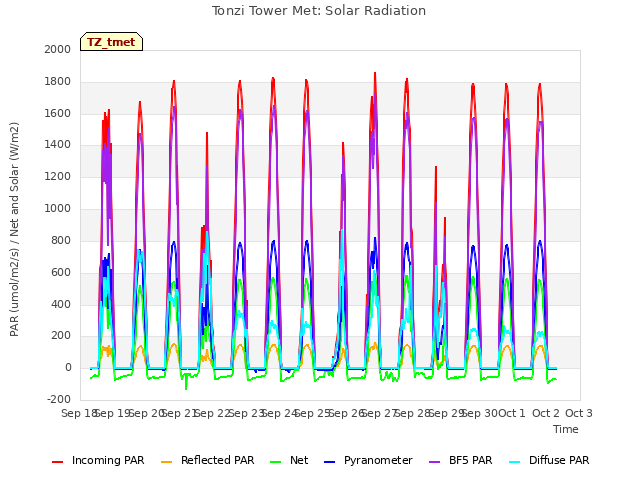Click the 600 y-axis tick value

61,272
